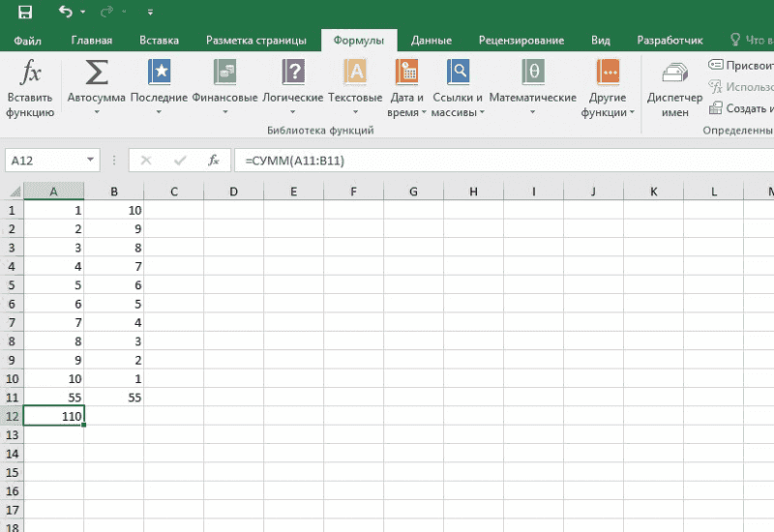774x532 pixels.
Task: Open the Financial functions icon
Action: pyautogui.click(x=224, y=74)
